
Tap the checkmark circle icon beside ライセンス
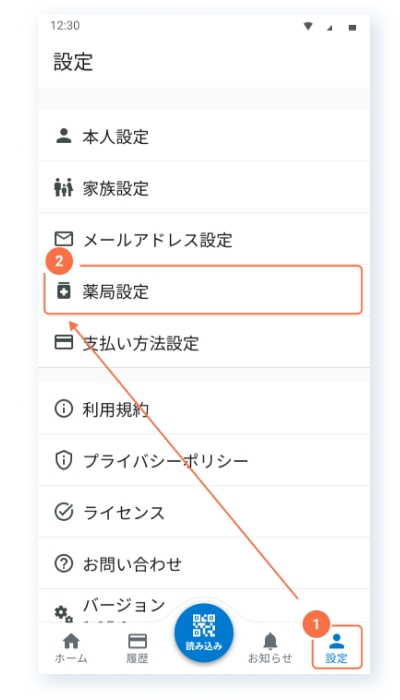pyautogui.click(x=63, y=512)
